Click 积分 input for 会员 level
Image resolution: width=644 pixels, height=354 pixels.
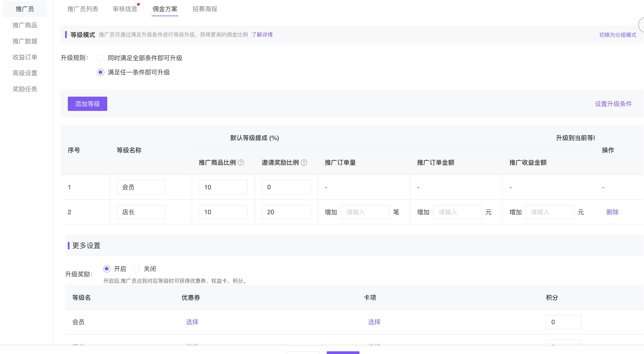tap(563, 322)
